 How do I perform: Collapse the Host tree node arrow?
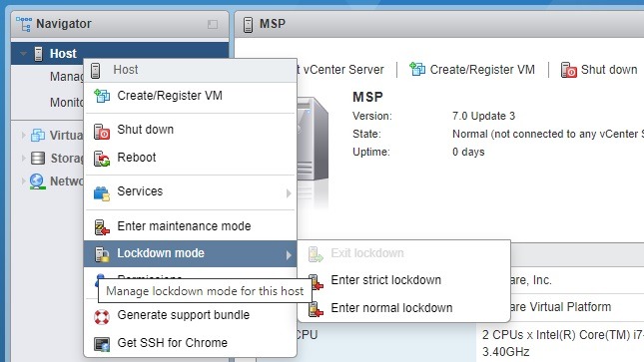(x=23, y=54)
